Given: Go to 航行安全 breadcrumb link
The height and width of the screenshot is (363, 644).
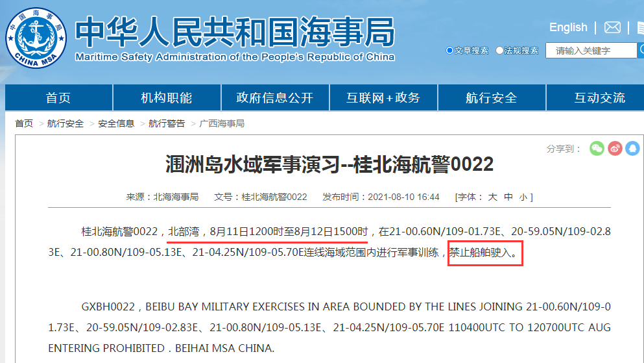Looking at the screenshot, I should tap(66, 123).
